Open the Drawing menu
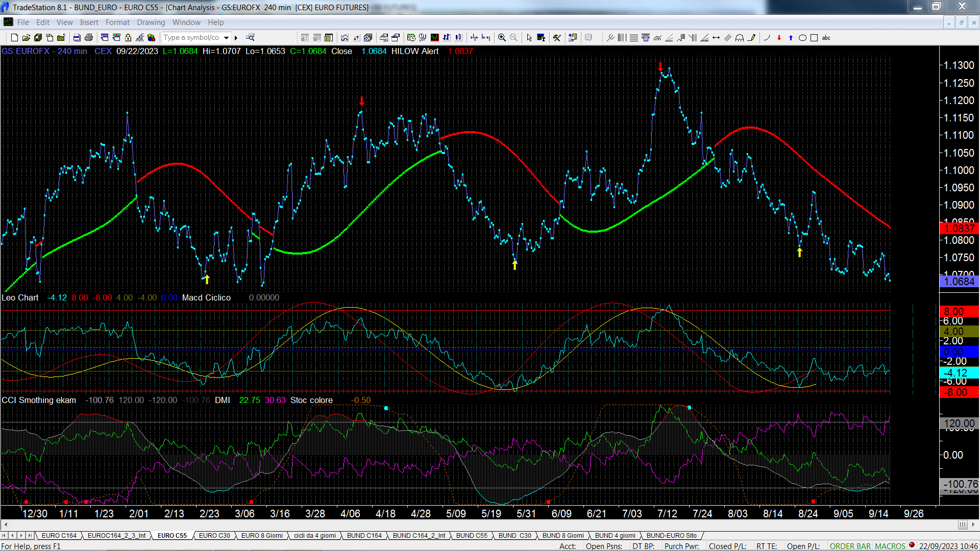 point(151,22)
